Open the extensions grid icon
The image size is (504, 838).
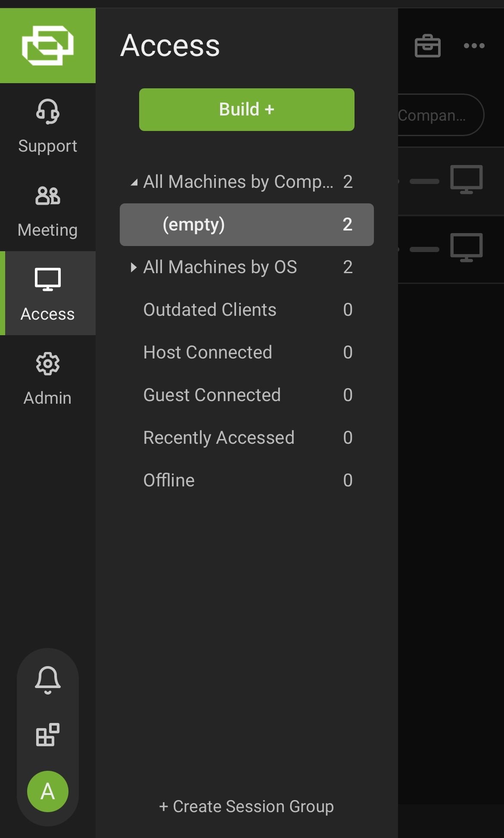click(x=47, y=735)
